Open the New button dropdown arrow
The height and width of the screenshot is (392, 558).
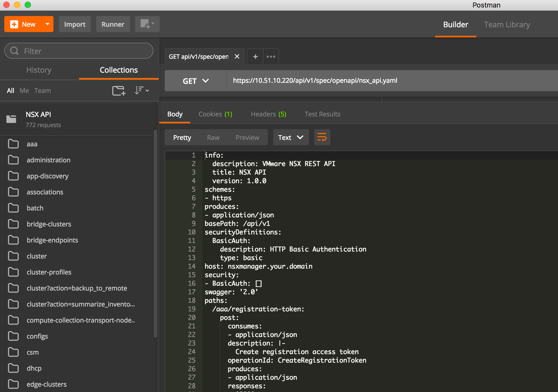(48, 24)
